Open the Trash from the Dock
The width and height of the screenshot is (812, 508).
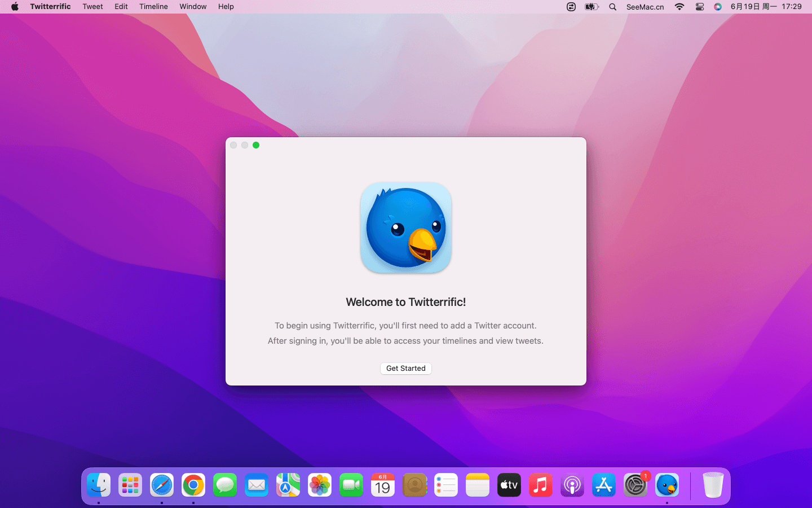coord(713,485)
